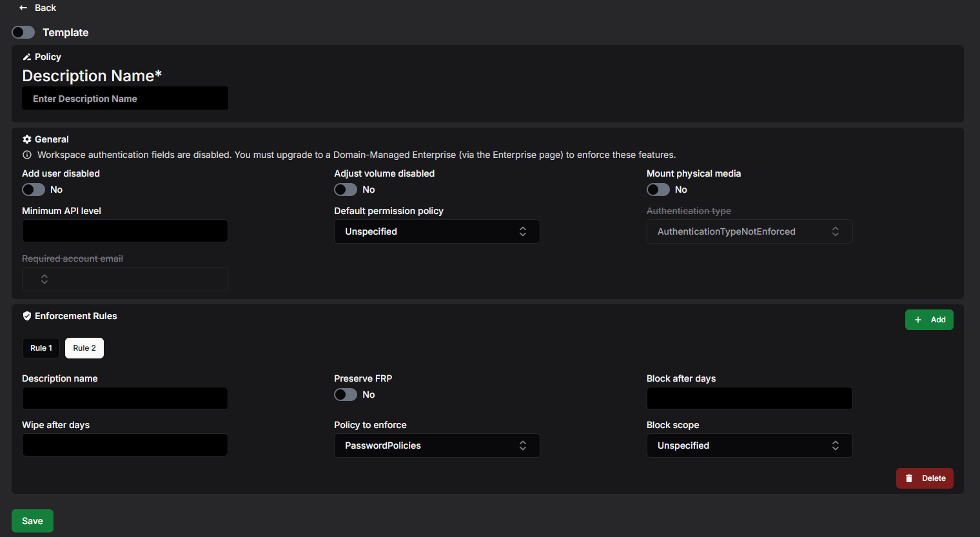The width and height of the screenshot is (980, 537).
Task: Click the Policy pencil icon
Action: [x=27, y=57]
